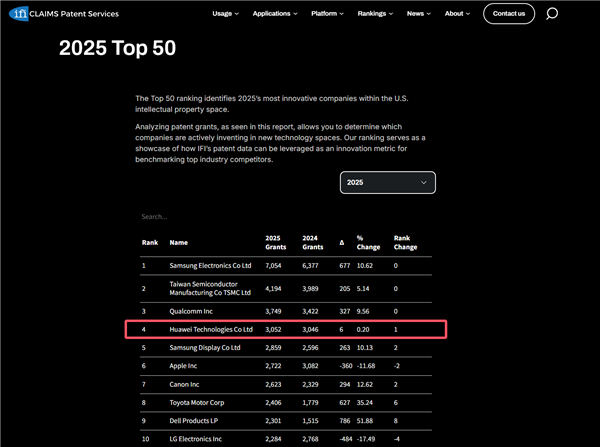Click into the Search field above table
600x447 pixels.
click(200, 216)
